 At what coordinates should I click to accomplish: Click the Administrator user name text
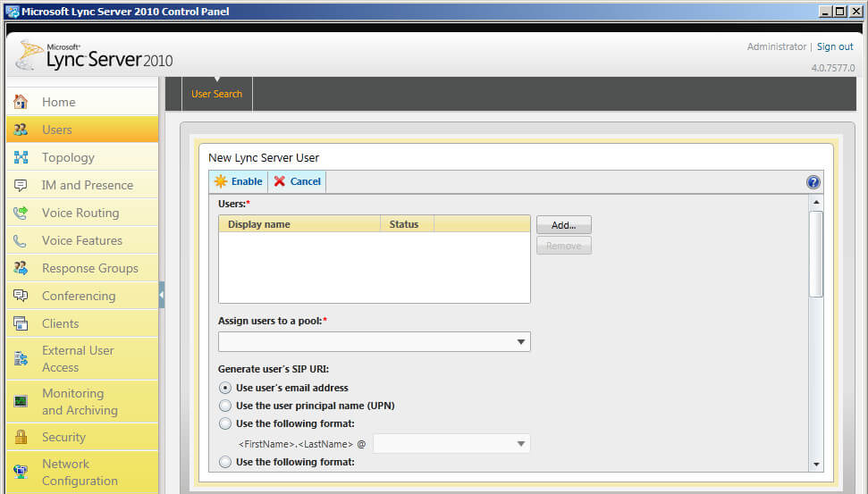click(x=777, y=46)
